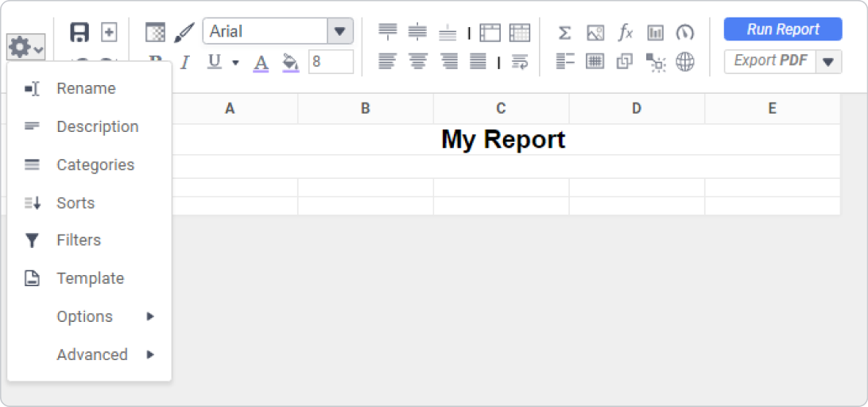
Task: Insert a sum with the sigma icon
Action: pyautogui.click(x=564, y=33)
